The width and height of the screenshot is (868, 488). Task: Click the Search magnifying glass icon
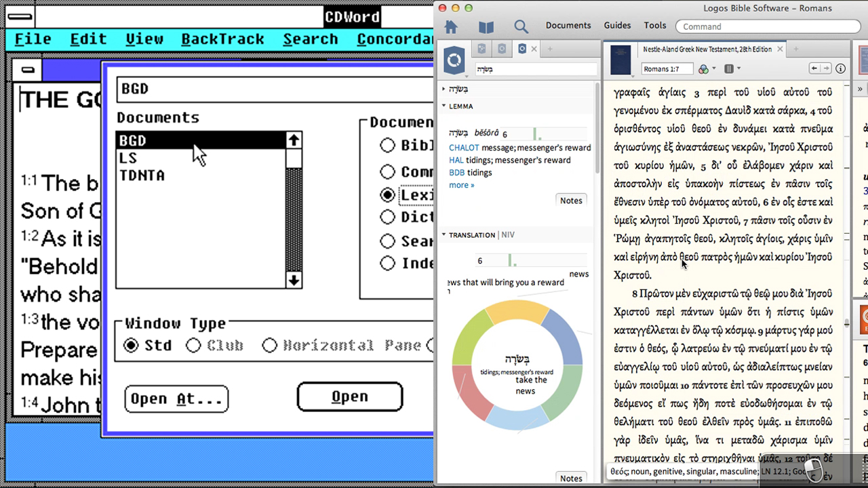pyautogui.click(x=521, y=27)
